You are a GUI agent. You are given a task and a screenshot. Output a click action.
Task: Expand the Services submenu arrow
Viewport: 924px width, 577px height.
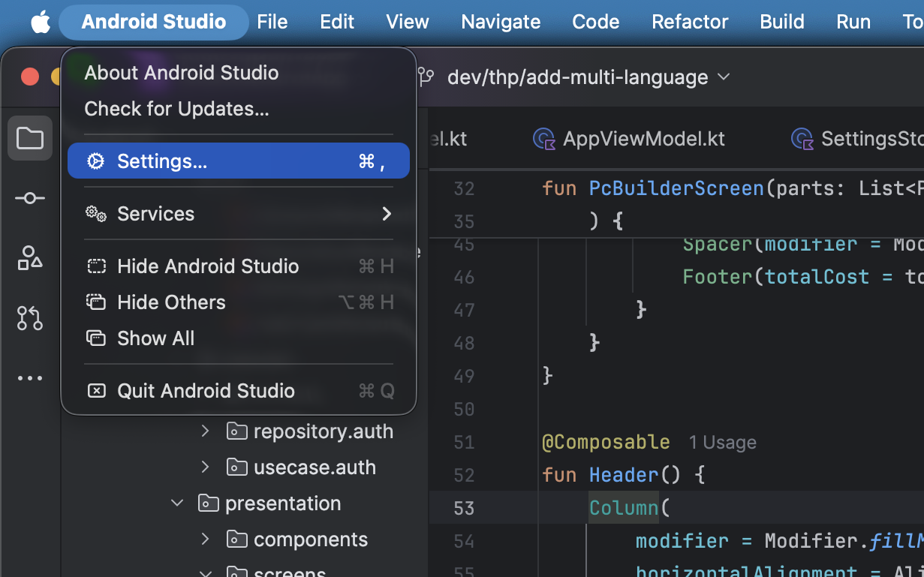(387, 214)
